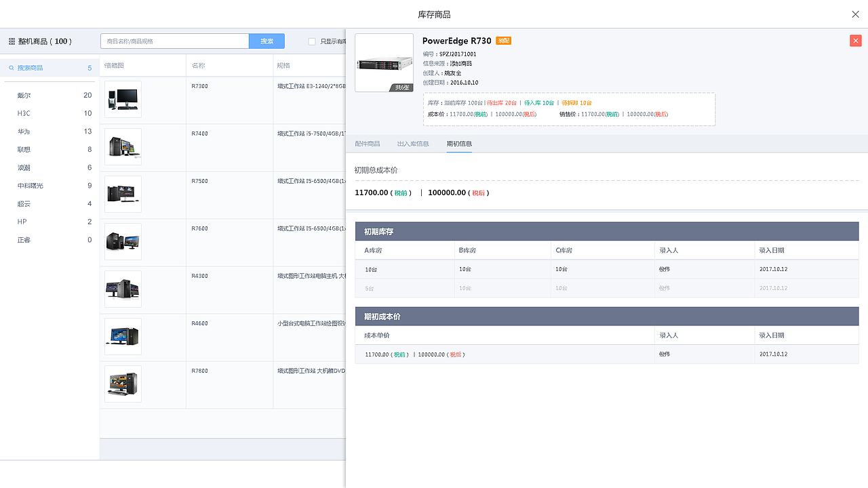Click the C库房 column header

tap(564, 250)
